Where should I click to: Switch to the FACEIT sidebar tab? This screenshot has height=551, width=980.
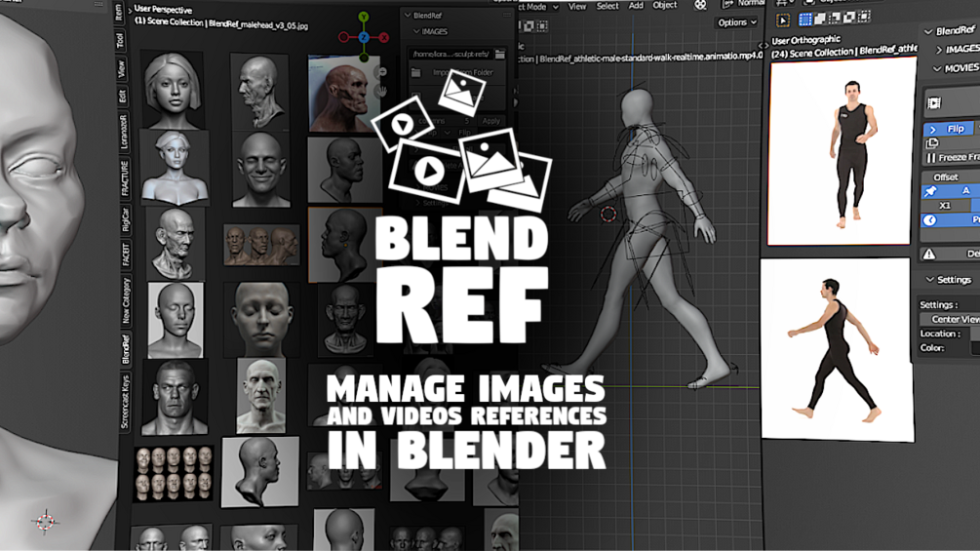point(126,255)
